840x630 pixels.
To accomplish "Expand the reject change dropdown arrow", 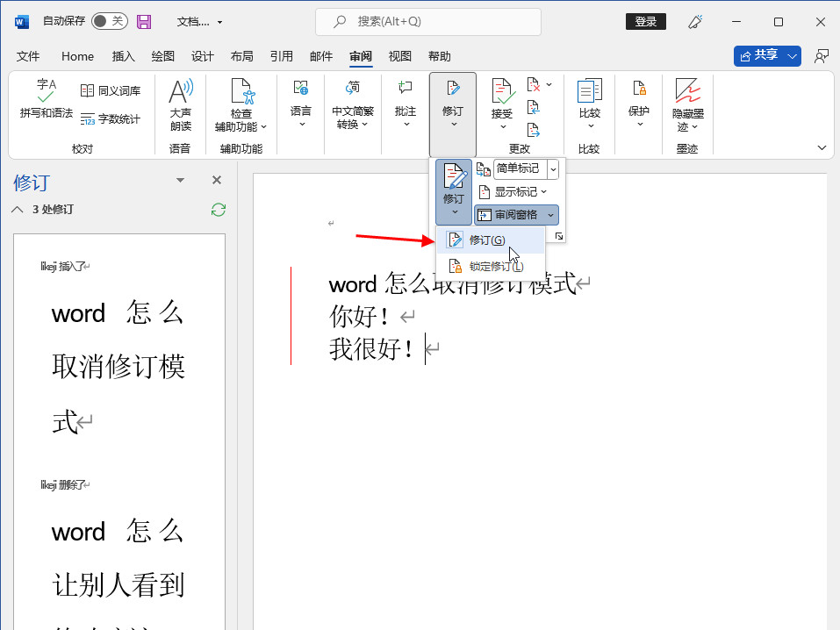I will click(549, 84).
